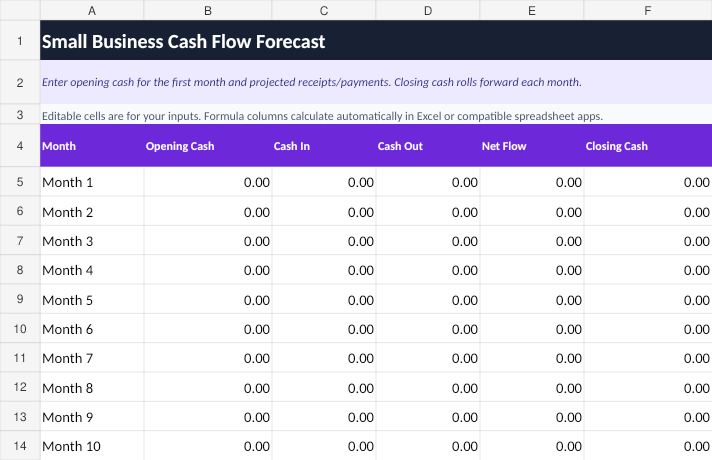
Task: Click Net Flow value for Month 4
Action: tap(532, 270)
